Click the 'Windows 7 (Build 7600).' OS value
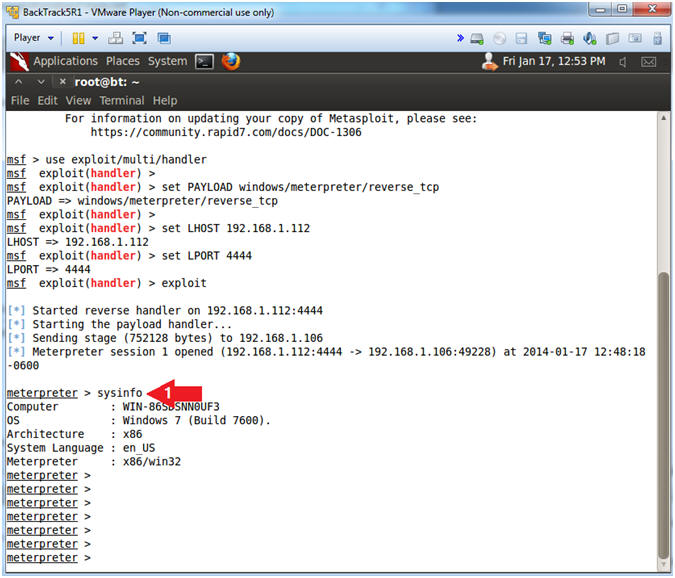Screen dimensions: 675x578 pos(197,420)
